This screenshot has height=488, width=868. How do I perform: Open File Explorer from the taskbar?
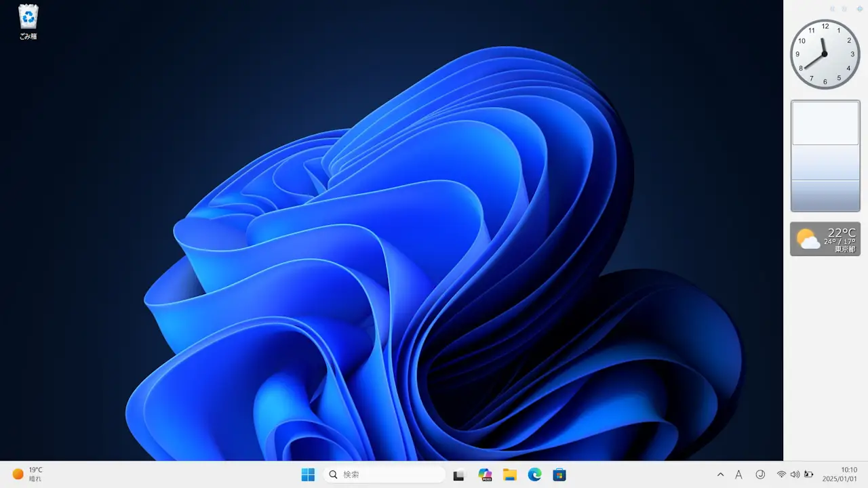[x=510, y=474]
